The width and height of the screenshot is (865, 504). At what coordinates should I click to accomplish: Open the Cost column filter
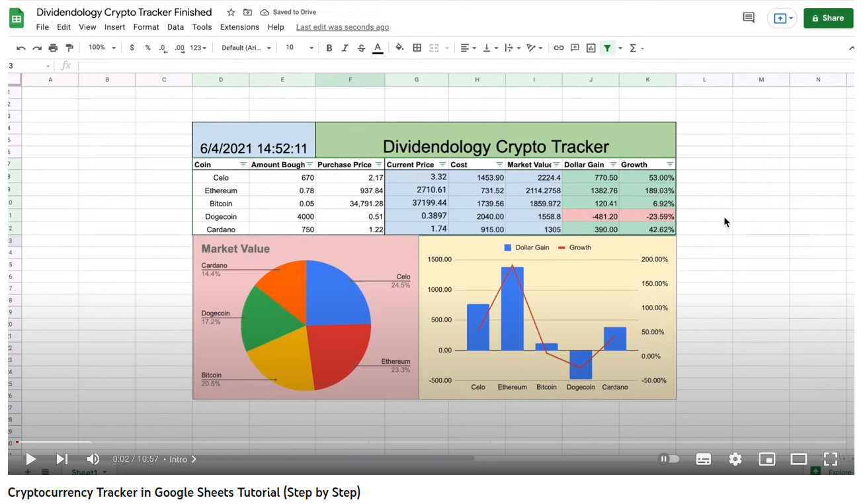[x=499, y=165]
